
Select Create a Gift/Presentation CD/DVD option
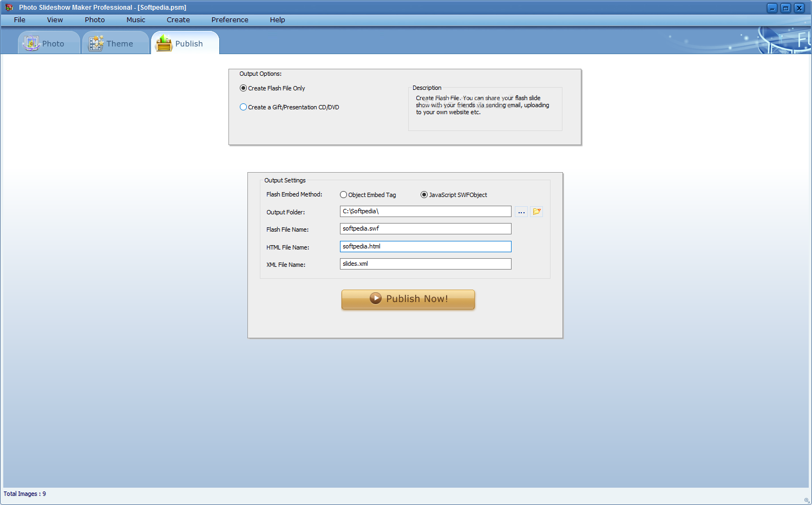click(x=290, y=107)
